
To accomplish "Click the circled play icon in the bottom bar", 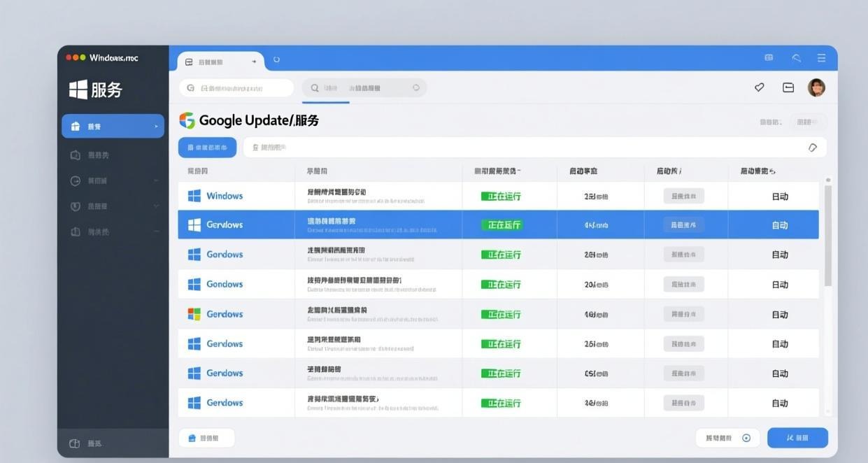I will [746, 438].
